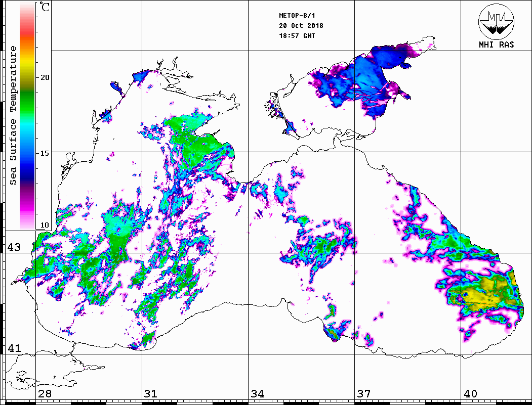Click the °C unit label
This screenshot has height=405, width=532.
[45, 7]
